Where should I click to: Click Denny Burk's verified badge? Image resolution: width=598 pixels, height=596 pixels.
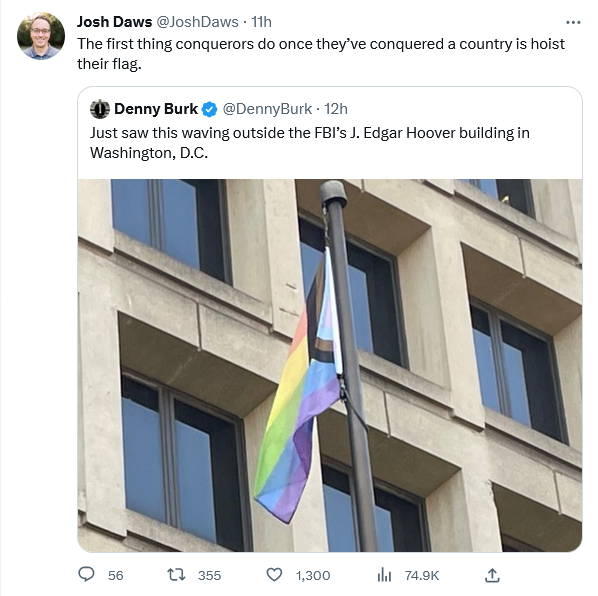click(209, 109)
